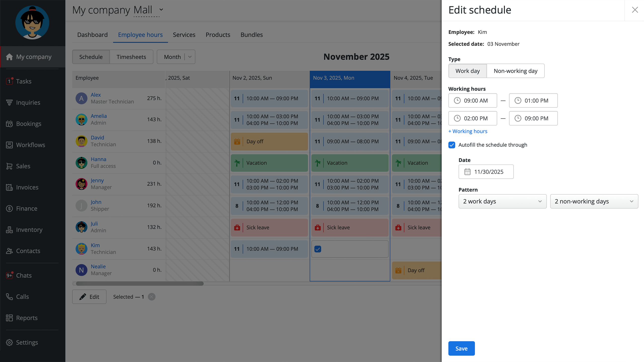Clear selection with the X icon
Viewport: 644px width, 362px height.
pos(151,297)
